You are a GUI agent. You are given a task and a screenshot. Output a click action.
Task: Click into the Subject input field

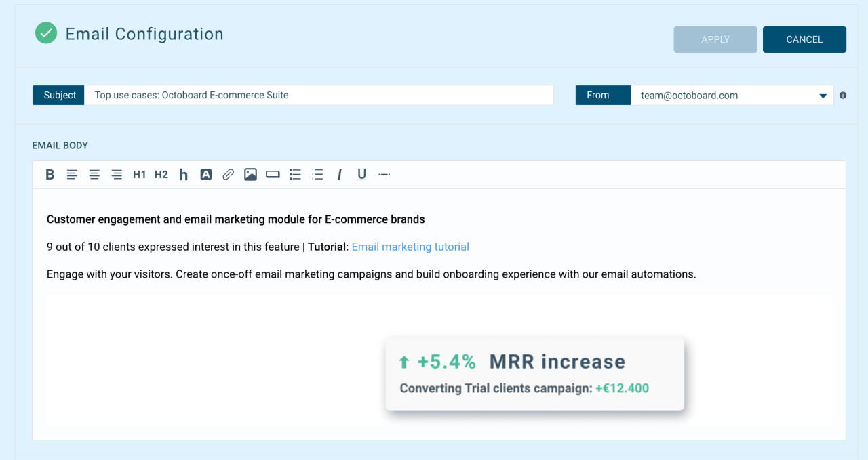(x=319, y=96)
